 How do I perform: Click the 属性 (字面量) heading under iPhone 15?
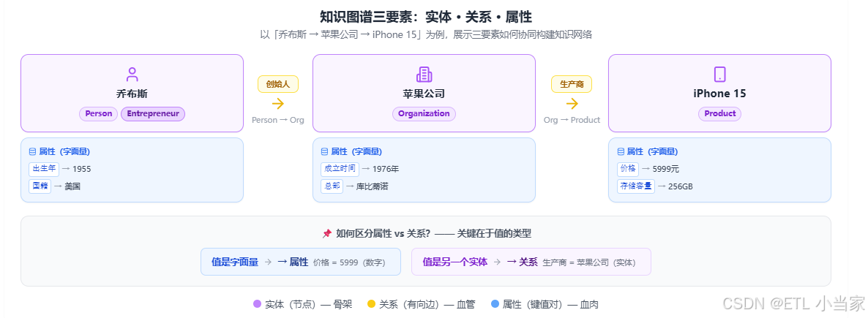653,151
